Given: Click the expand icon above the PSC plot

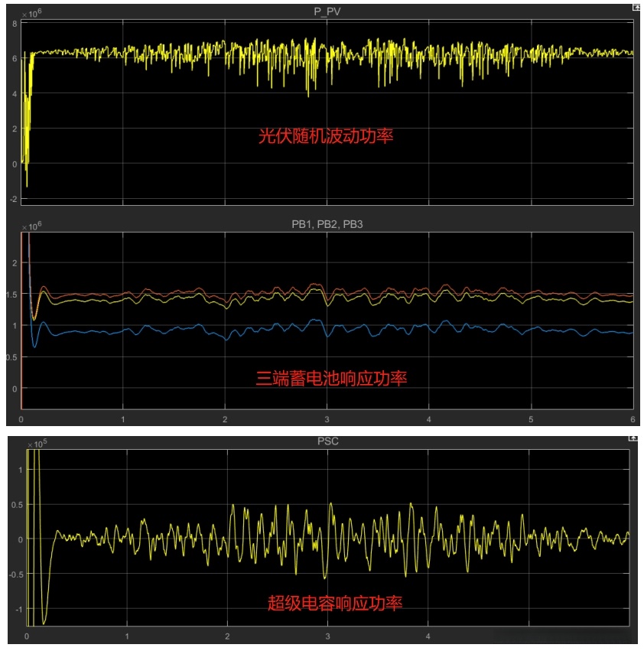Looking at the screenshot, I should [x=633, y=438].
